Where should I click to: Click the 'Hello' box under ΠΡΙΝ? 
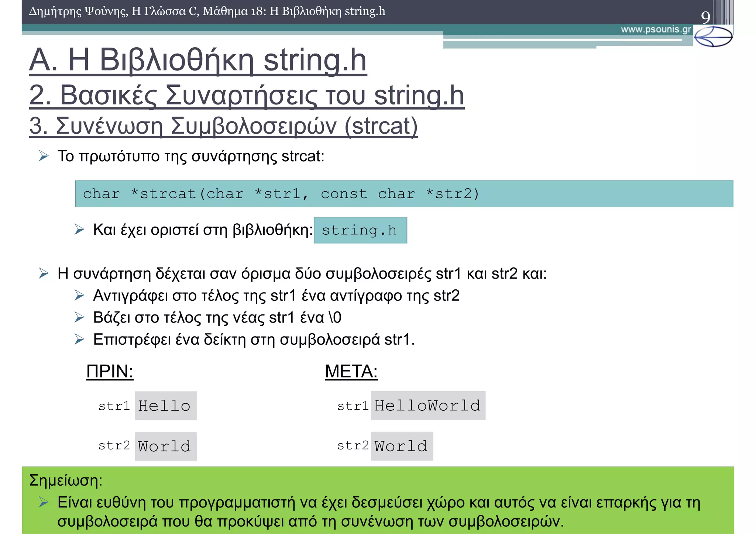165,406
